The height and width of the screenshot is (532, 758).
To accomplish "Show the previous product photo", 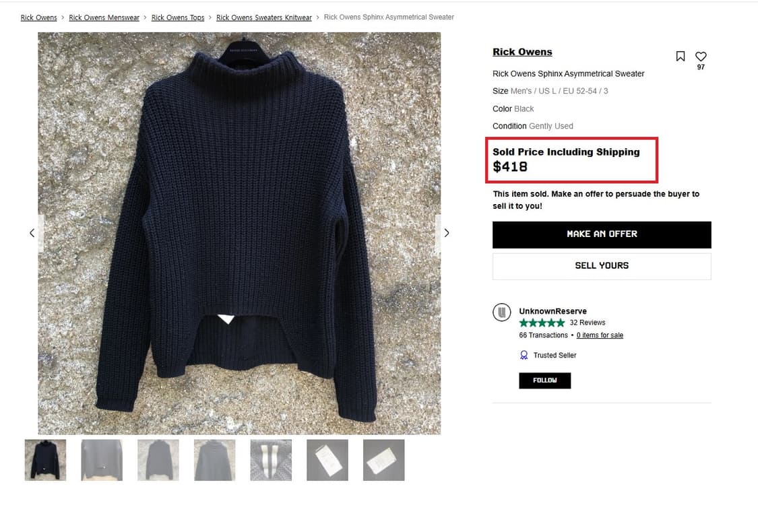I will tap(32, 233).
